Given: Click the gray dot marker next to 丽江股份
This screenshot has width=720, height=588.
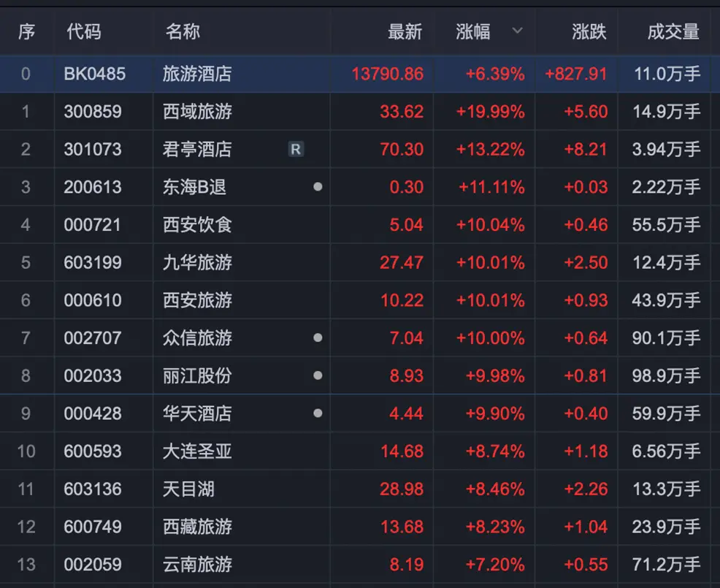Looking at the screenshot, I should (318, 375).
